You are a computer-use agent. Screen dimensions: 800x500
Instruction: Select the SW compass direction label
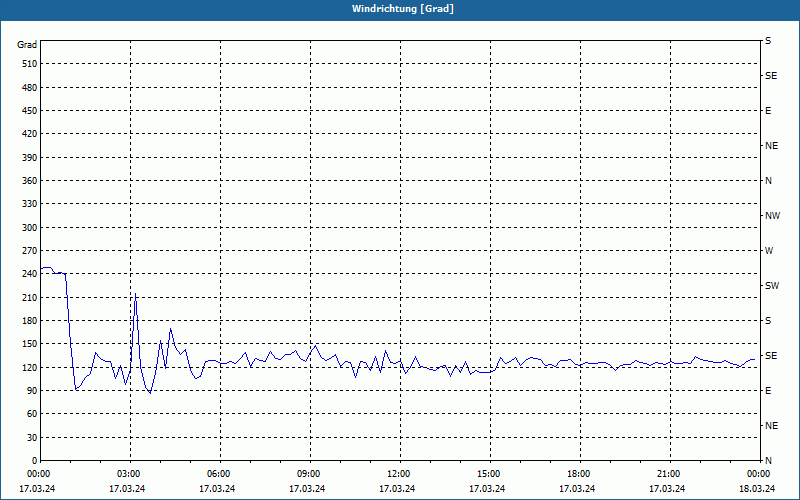(x=772, y=286)
